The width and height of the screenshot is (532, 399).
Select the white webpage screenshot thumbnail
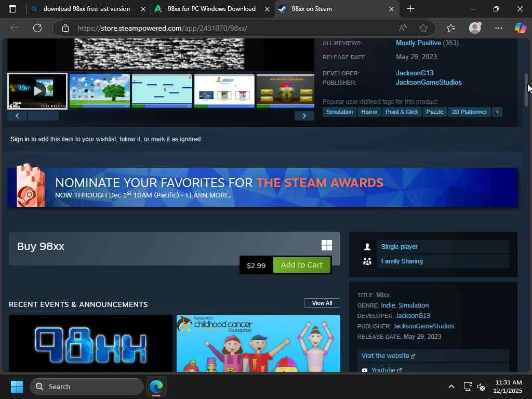(224, 91)
